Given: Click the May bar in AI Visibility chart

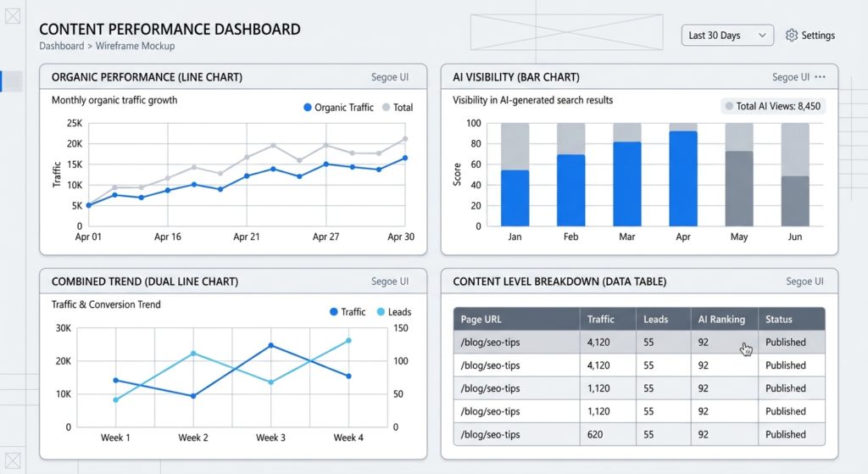Looking at the screenshot, I should point(739,189).
